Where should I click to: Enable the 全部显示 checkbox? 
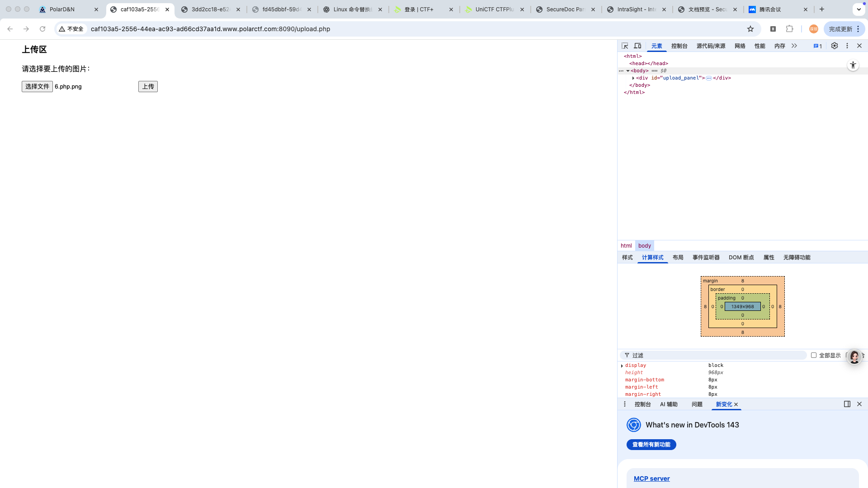pos(814,355)
